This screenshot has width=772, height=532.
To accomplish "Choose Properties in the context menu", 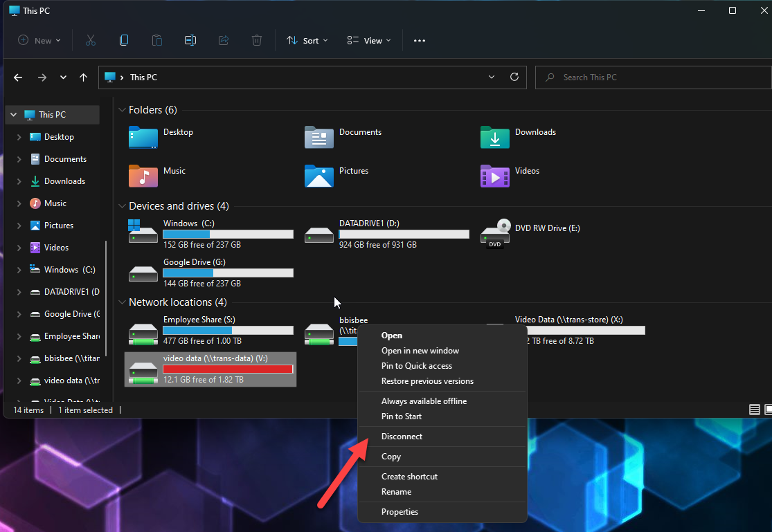I will [x=400, y=511].
